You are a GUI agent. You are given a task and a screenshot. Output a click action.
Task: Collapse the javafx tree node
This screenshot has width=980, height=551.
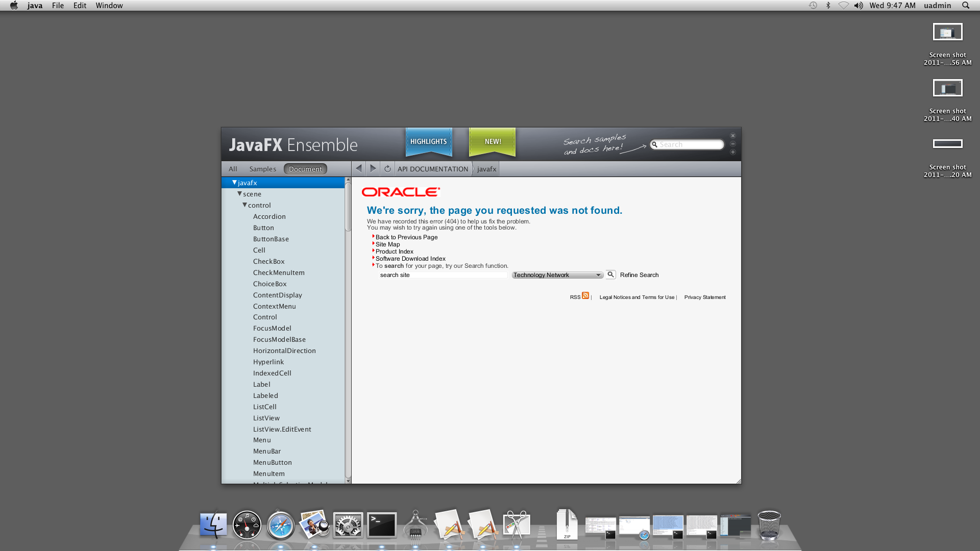234,183
